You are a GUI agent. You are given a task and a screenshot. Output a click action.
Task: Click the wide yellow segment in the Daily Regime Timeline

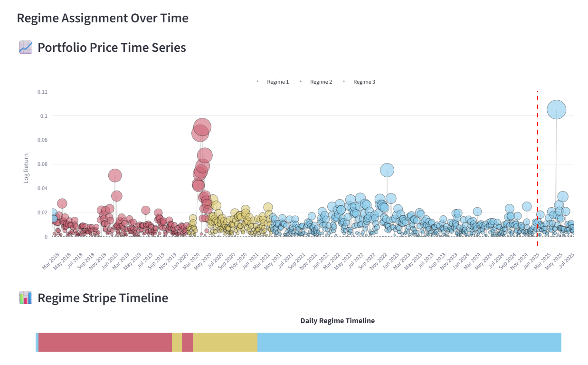225,342
